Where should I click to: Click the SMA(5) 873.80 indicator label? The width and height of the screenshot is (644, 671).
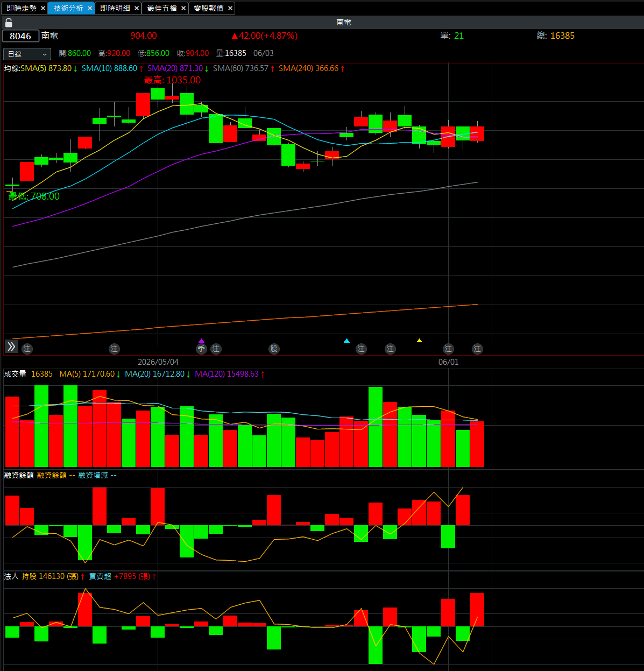coord(49,68)
